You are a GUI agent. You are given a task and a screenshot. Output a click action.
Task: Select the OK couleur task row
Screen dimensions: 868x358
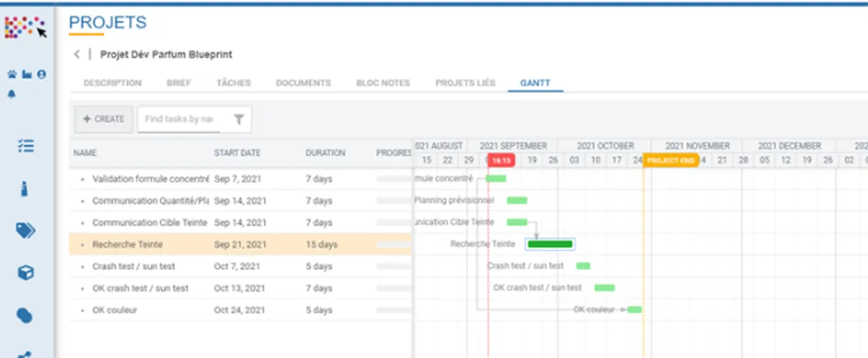pos(240,310)
